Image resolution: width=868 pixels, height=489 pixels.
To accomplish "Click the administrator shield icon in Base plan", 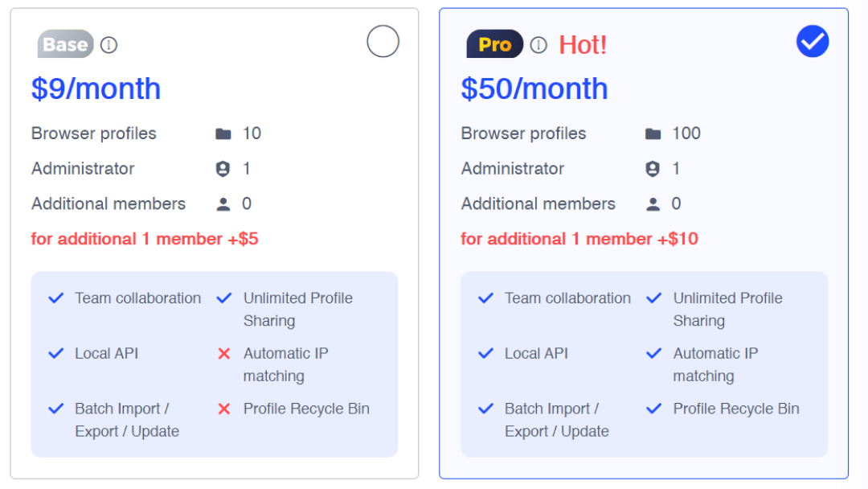I will (223, 169).
